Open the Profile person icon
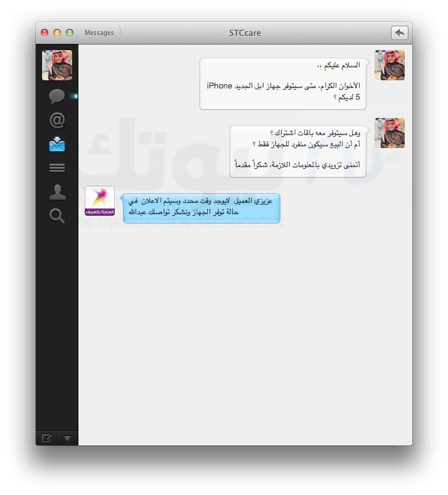Screen dimensions: 448x495 point(58,192)
